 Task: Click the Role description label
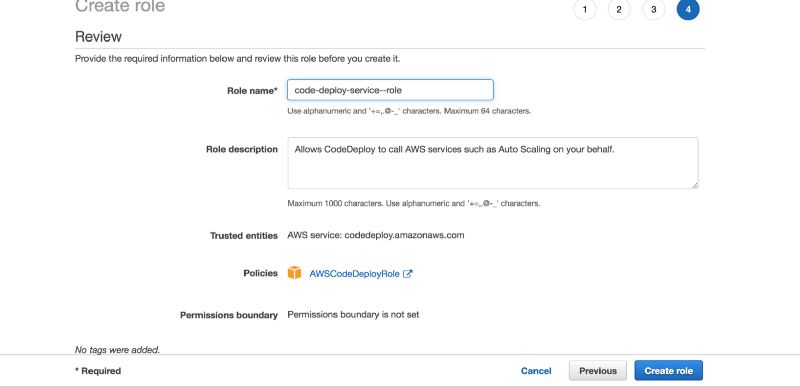pyautogui.click(x=242, y=149)
